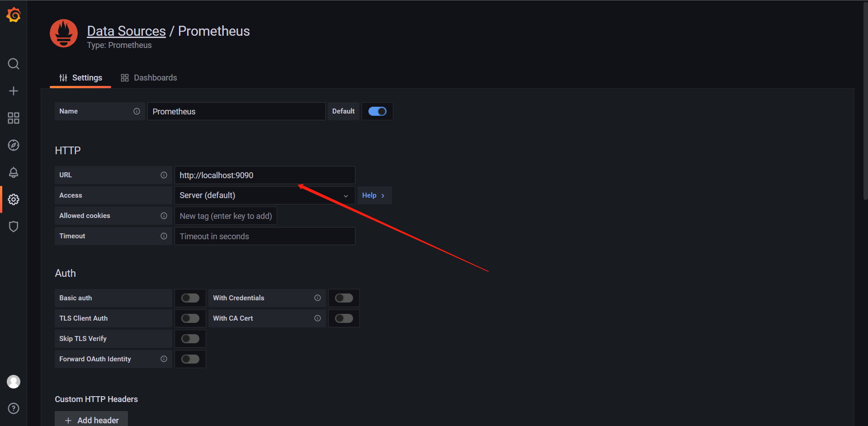Viewport: 868px width, 426px height.
Task: Click the info icon for With CA Cert
Action: (x=317, y=318)
